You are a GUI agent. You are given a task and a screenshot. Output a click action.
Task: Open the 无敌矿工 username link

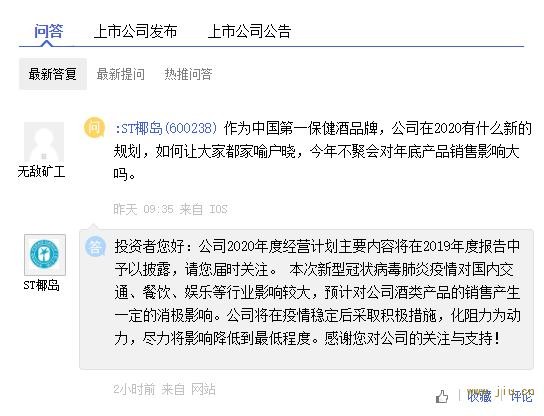(41, 171)
